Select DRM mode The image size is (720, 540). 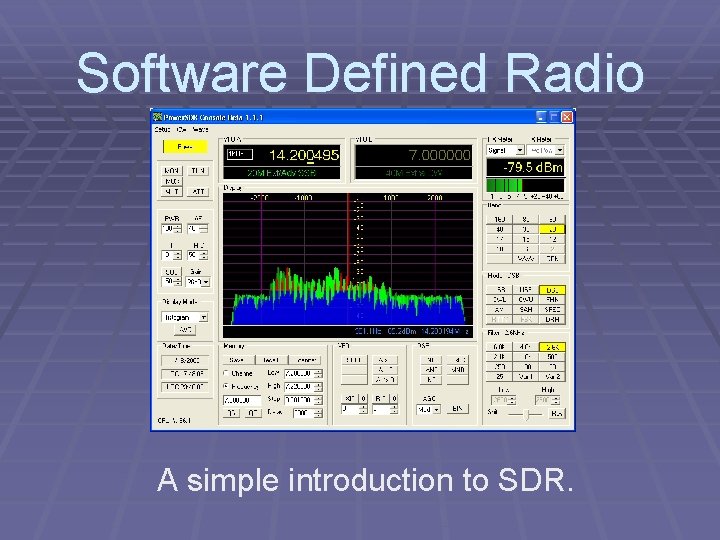[x=552, y=319]
